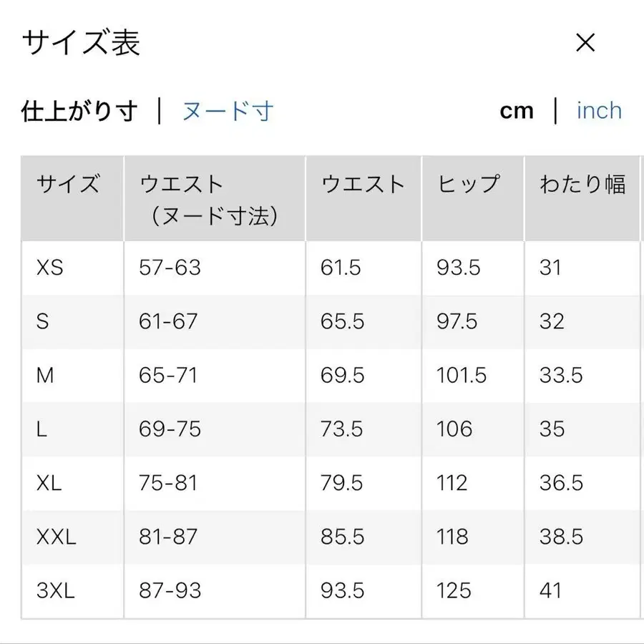Select cm as the displayed unit
The width and height of the screenshot is (644, 644).
tap(517, 110)
